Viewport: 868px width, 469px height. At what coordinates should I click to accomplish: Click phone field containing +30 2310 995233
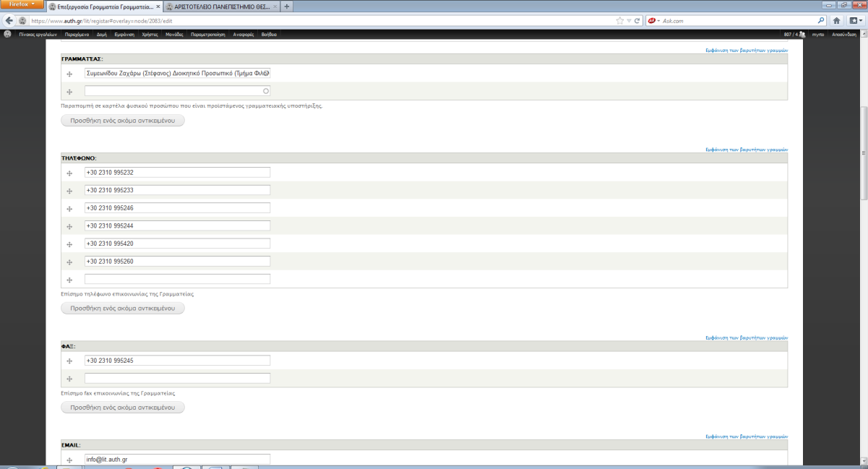click(x=177, y=190)
